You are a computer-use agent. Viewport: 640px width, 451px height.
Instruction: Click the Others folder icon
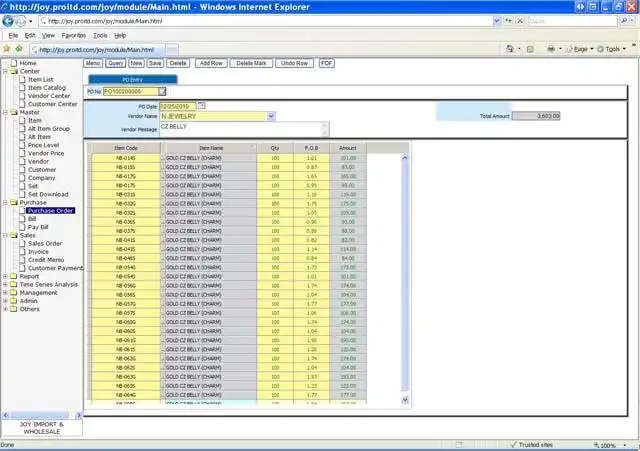click(x=14, y=309)
